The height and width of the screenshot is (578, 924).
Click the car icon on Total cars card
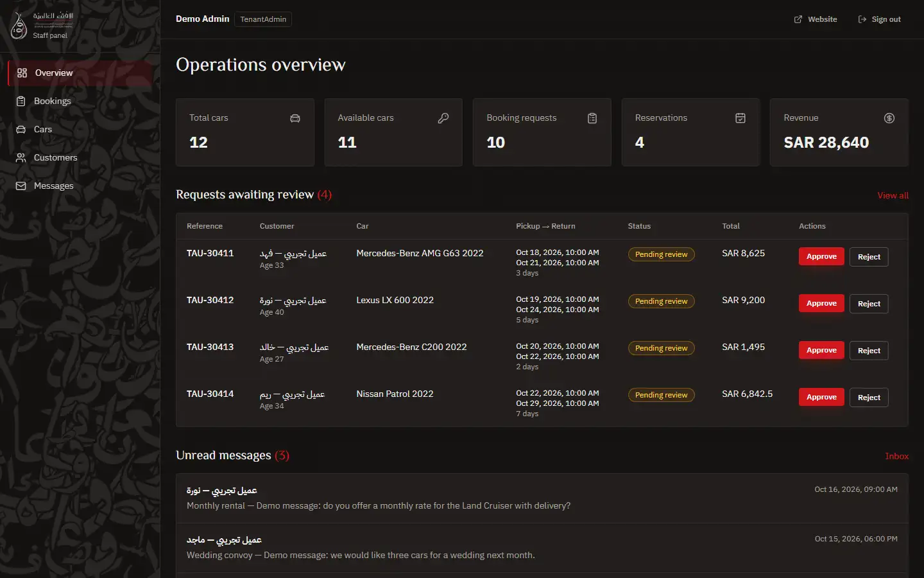[295, 118]
